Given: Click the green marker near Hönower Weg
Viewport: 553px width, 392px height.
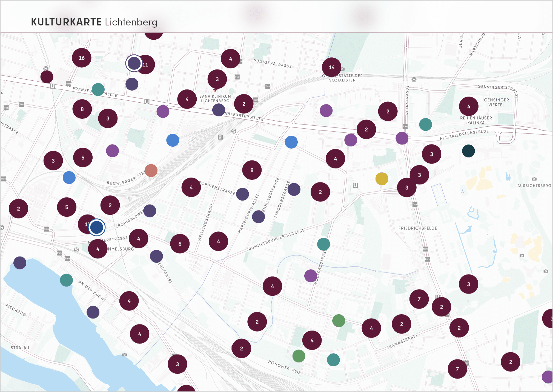Looking at the screenshot, I should (299, 356).
